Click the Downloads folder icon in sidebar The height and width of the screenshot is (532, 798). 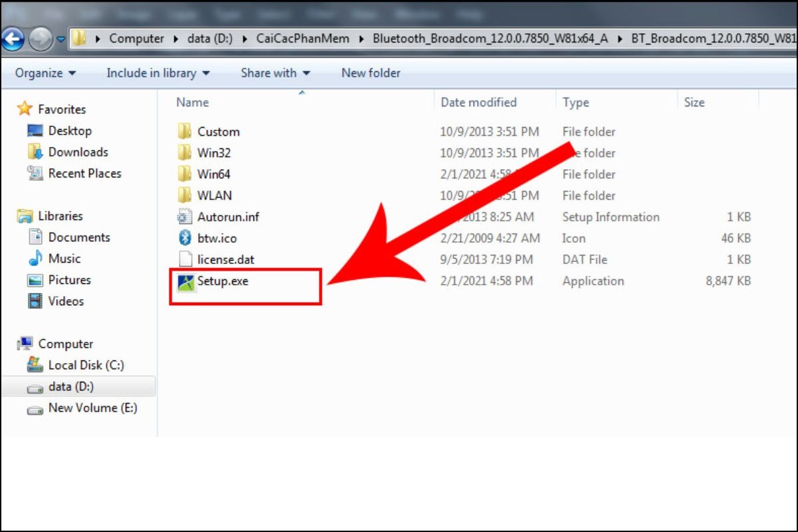35,152
